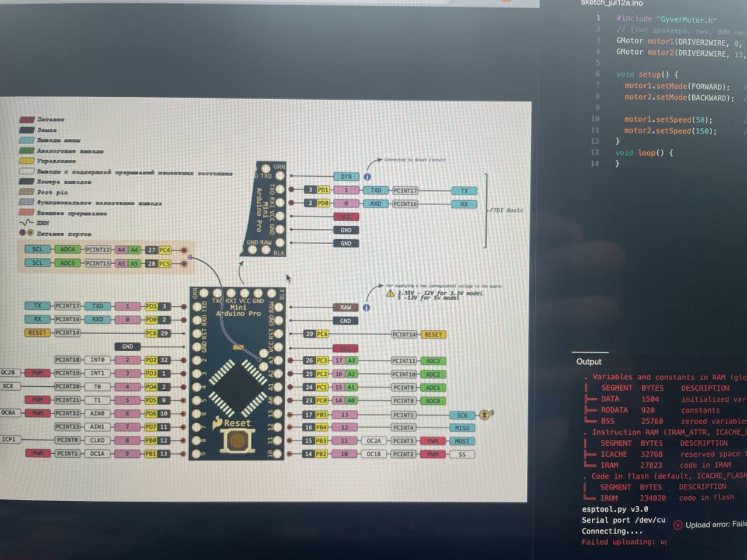Screen dimensions: 747x560
Task: Click the ADC4 green label
Action: (68, 250)
